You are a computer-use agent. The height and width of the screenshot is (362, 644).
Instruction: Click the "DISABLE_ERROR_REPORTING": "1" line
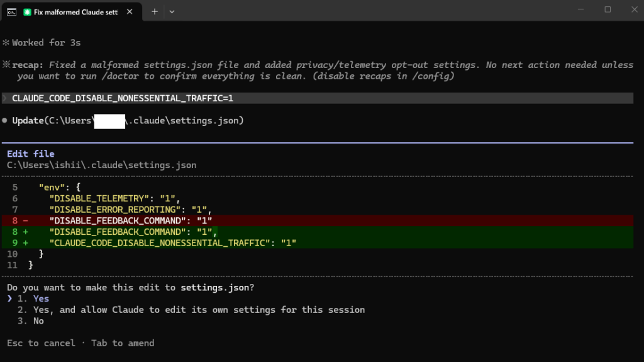coord(130,210)
